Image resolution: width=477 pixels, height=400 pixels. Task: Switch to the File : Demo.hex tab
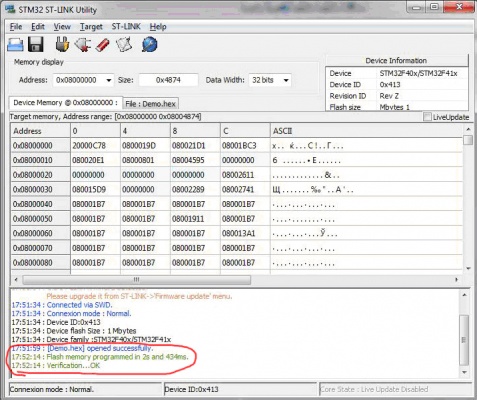tap(150, 104)
